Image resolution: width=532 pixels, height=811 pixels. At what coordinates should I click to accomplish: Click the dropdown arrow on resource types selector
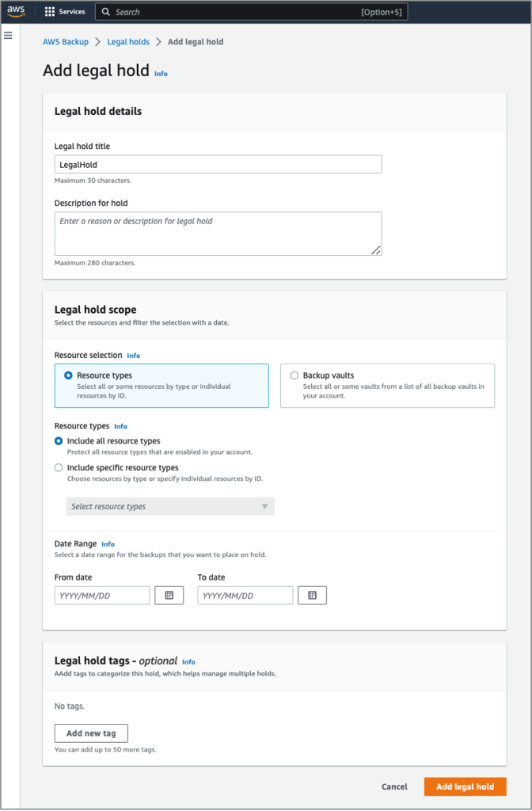pyautogui.click(x=264, y=506)
